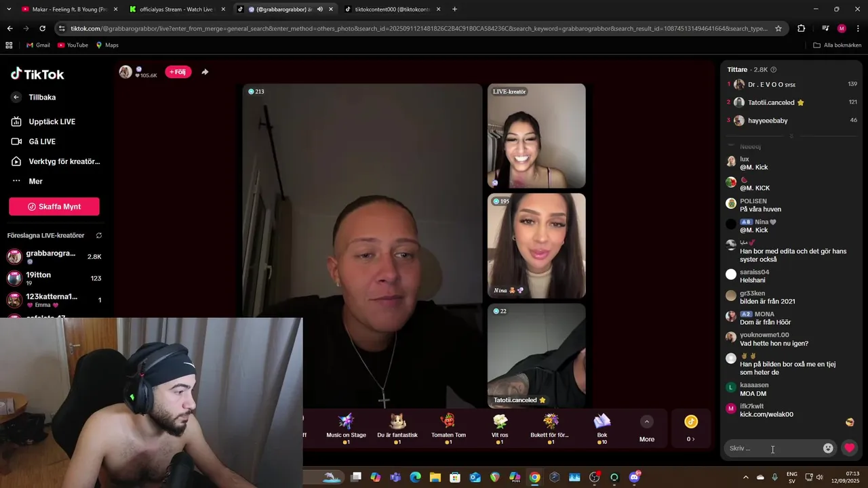Reload the current page
Viewport: 868px width, 488px height.
point(42,28)
